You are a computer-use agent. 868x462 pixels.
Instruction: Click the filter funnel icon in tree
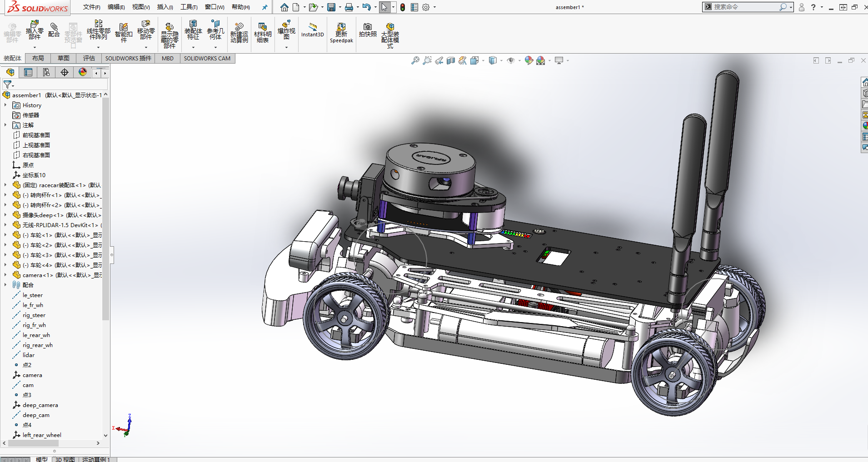click(7, 84)
